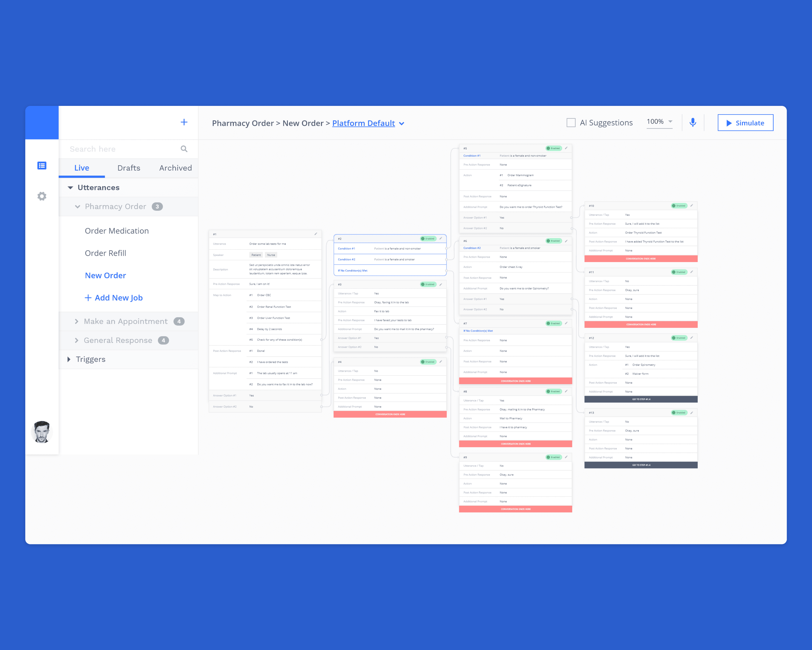Select the Order Refill job
812x650 pixels.
tap(105, 253)
